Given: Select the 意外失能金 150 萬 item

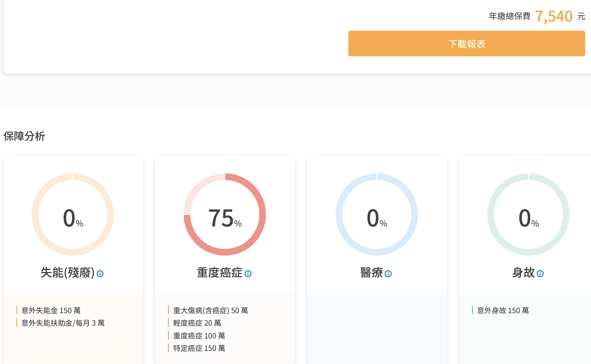Looking at the screenshot, I should point(51,310).
